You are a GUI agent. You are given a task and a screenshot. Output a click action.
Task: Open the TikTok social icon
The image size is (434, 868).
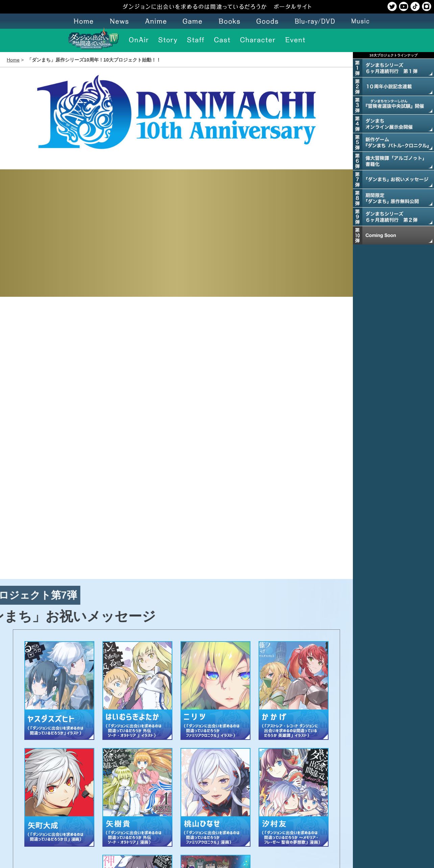[415, 6]
